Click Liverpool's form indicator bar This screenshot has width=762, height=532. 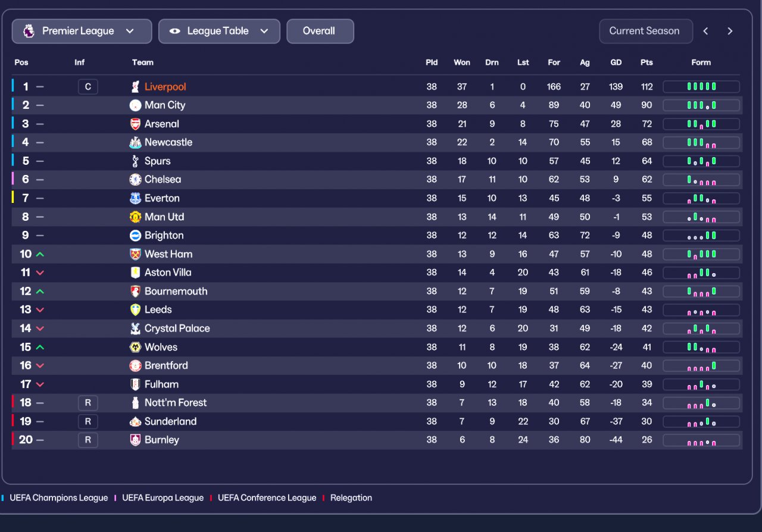(x=701, y=87)
